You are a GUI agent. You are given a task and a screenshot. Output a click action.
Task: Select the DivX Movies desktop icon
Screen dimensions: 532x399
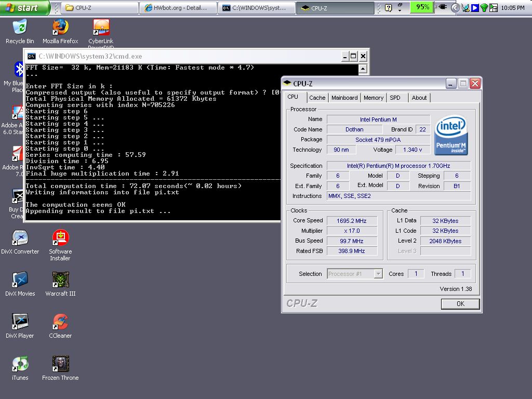click(20, 284)
